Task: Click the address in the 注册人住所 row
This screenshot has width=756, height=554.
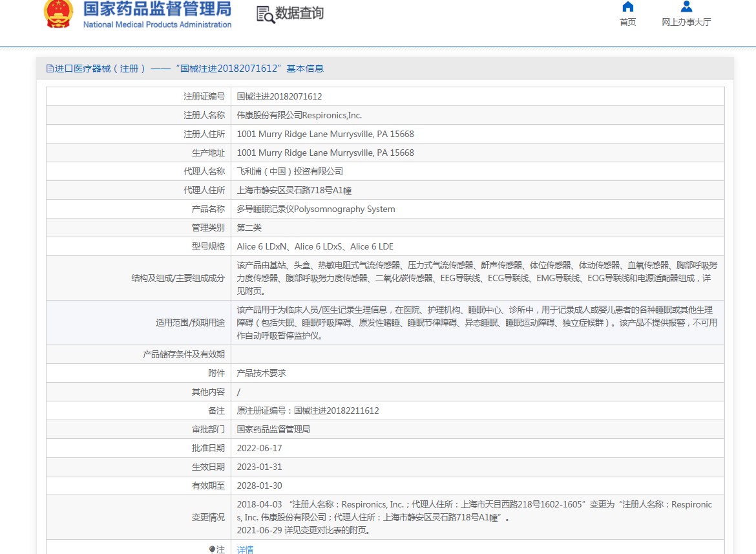Action: [326, 134]
